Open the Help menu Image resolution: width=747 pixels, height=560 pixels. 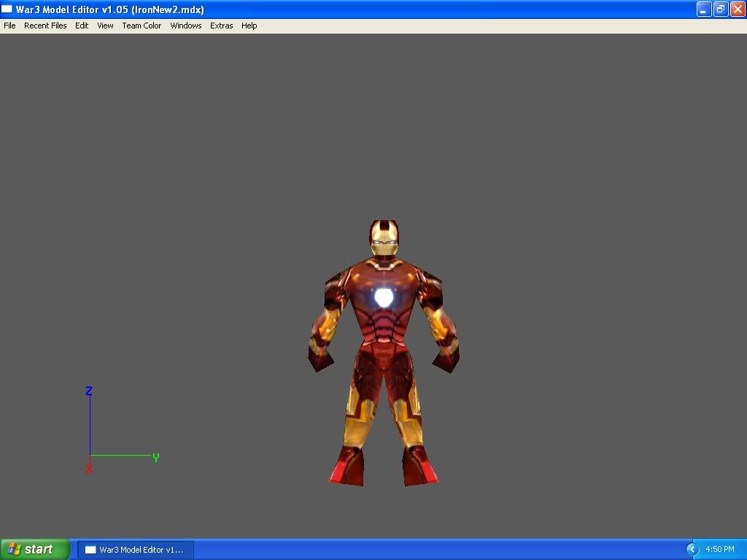[249, 26]
